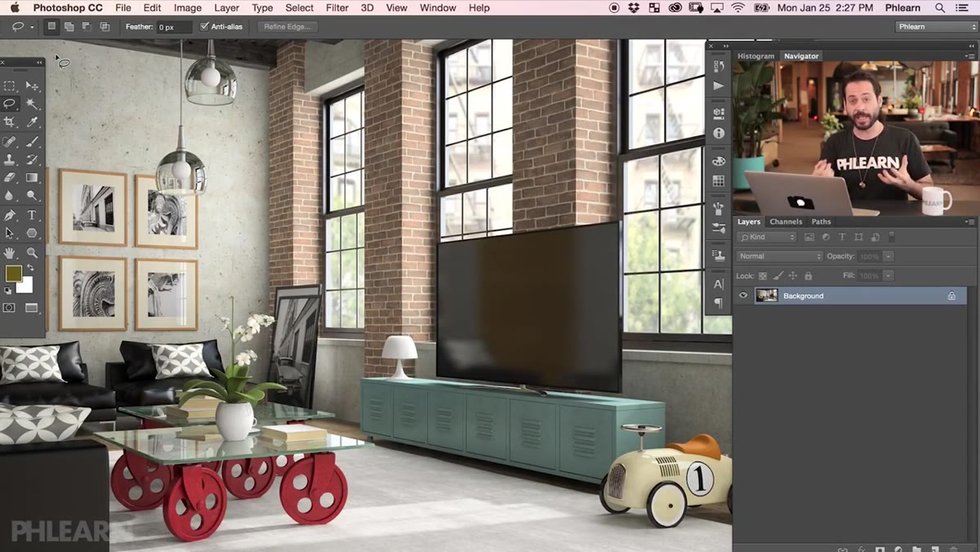Viewport: 980px width, 552px height.
Task: Lock layer position in Layers panel
Action: coord(794,276)
